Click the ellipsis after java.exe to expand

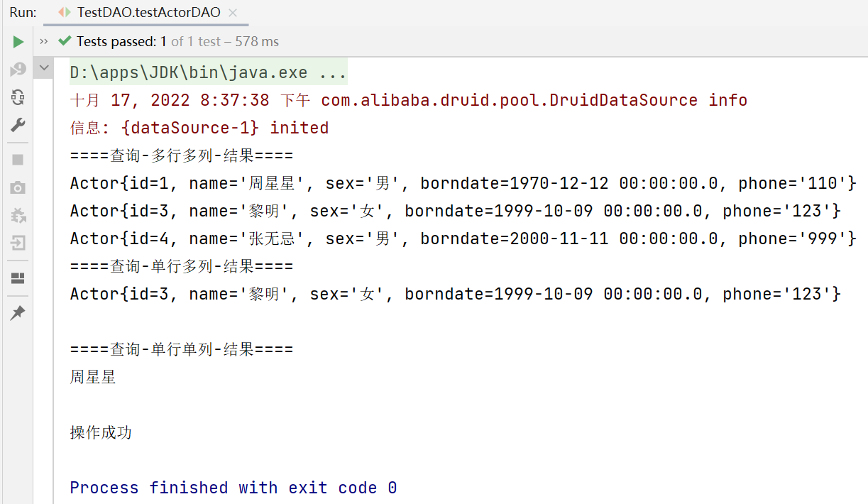pyautogui.click(x=333, y=73)
